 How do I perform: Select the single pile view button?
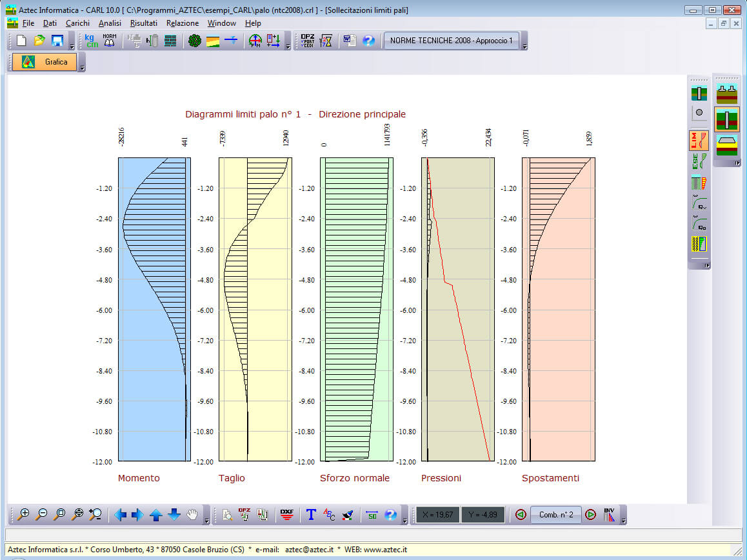(727, 120)
